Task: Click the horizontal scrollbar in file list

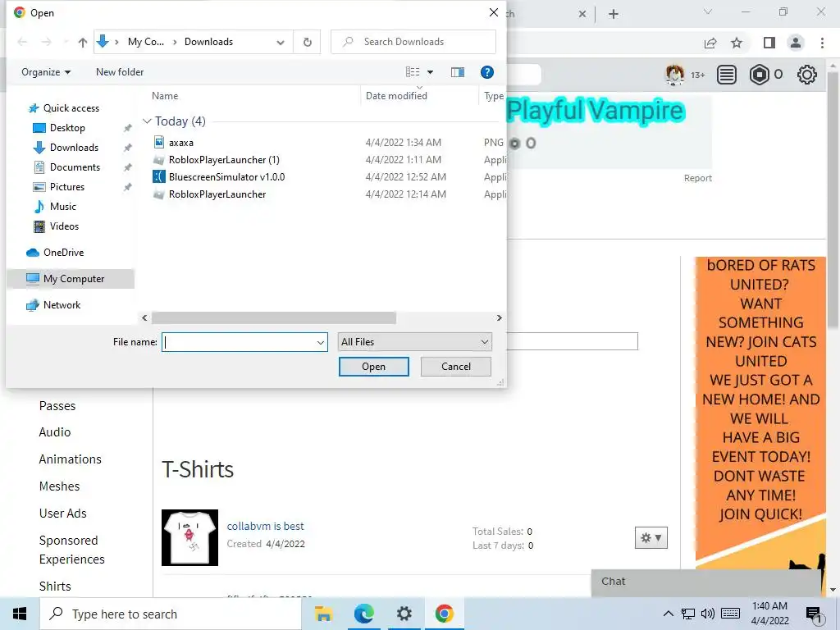Action: coord(274,317)
